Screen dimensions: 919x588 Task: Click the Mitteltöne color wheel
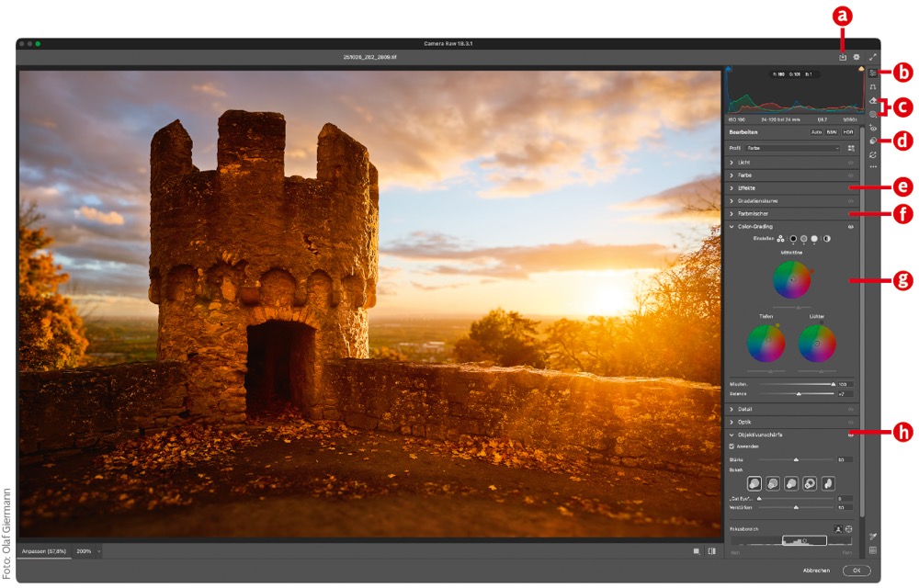(x=792, y=280)
